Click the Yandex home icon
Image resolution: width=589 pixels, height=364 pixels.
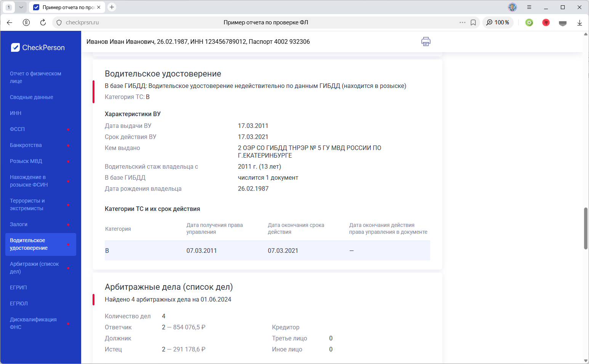point(26,22)
